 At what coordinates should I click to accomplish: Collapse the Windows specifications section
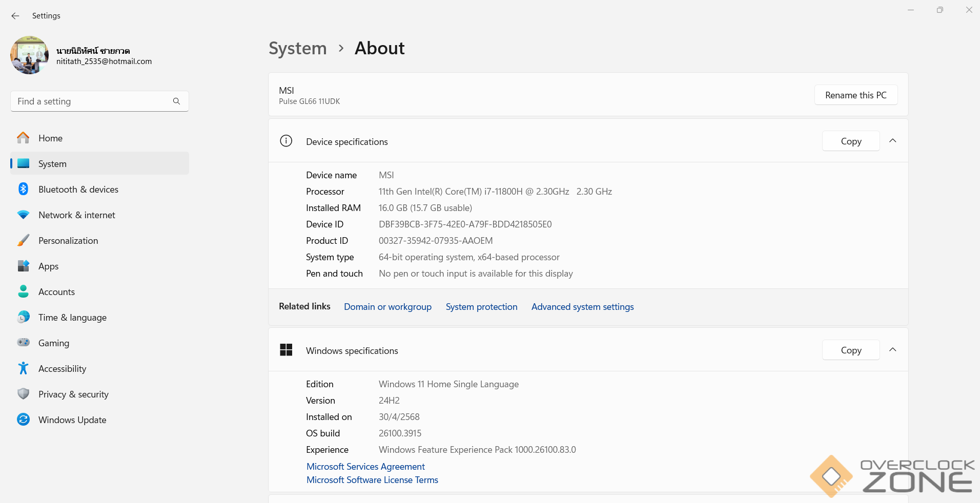pos(892,350)
